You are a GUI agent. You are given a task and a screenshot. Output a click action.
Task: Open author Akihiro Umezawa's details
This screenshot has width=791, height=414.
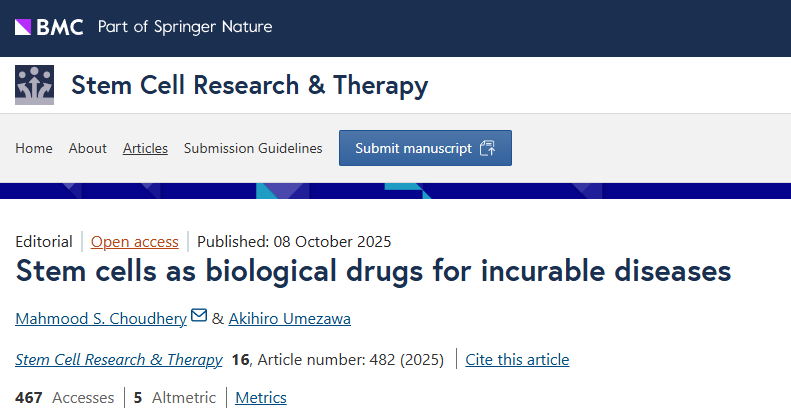pos(291,318)
